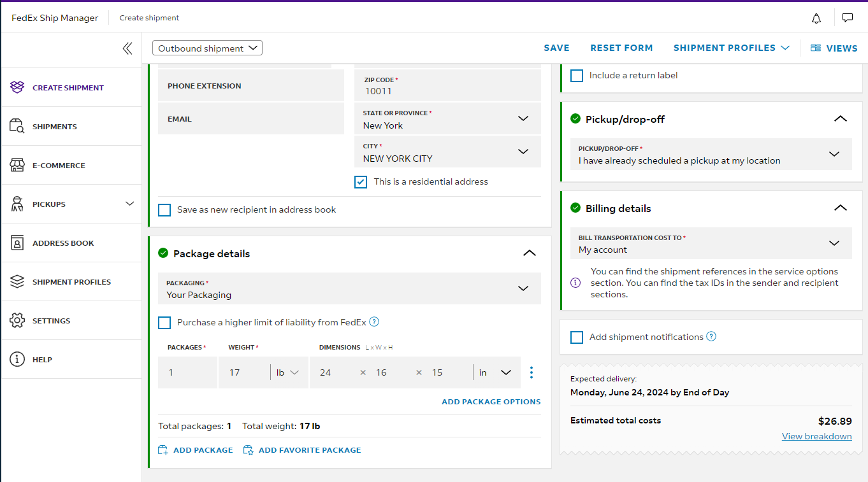Image resolution: width=868 pixels, height=482 pixels.
Task: Change the weight unit lb dropdown
Action: [x=288, y=372]
